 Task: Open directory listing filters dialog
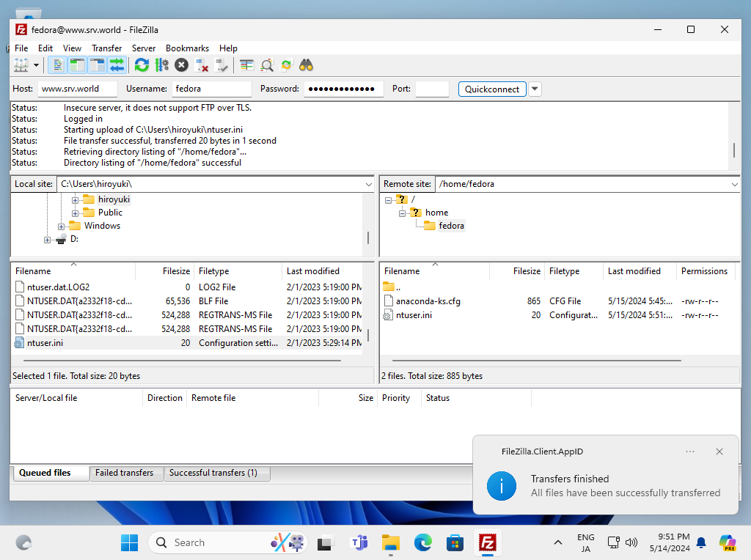(x=246, y=65)
